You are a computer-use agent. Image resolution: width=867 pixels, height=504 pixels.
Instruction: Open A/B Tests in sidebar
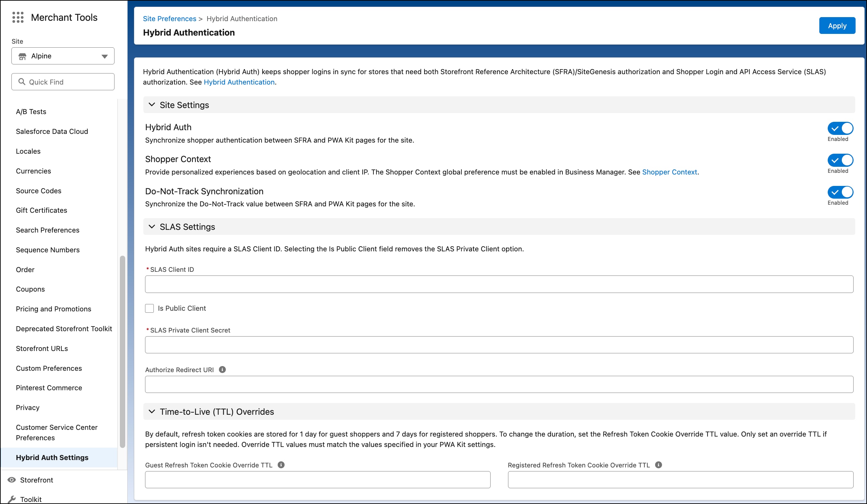(x=31, y=112)
